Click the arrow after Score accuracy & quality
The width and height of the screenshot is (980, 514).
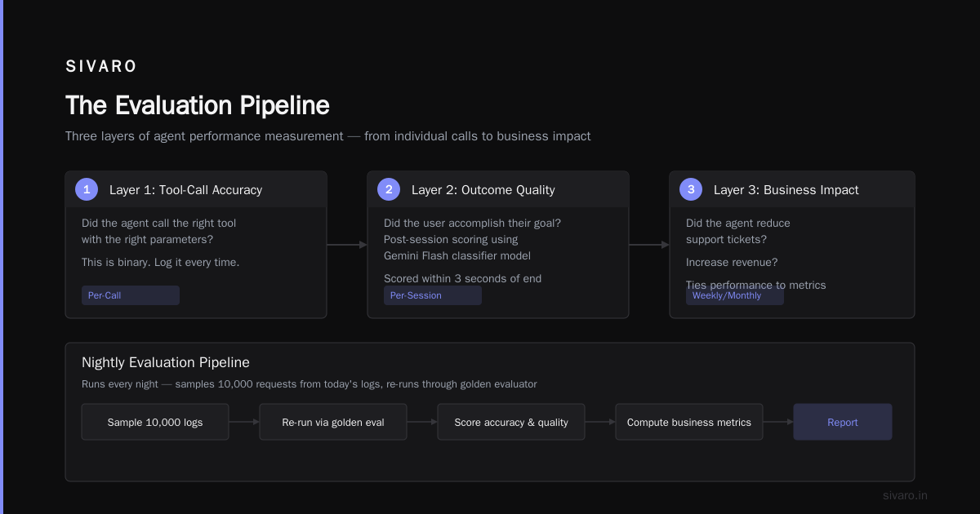(x=600, y=422)
